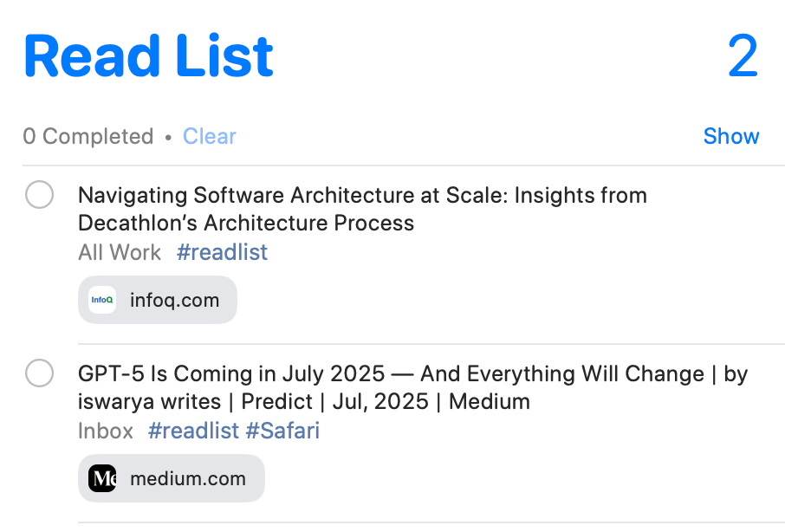The height and width of the screenshot is (532, 785).
Task: Clear completed reminders
Action: pos(210,136)
